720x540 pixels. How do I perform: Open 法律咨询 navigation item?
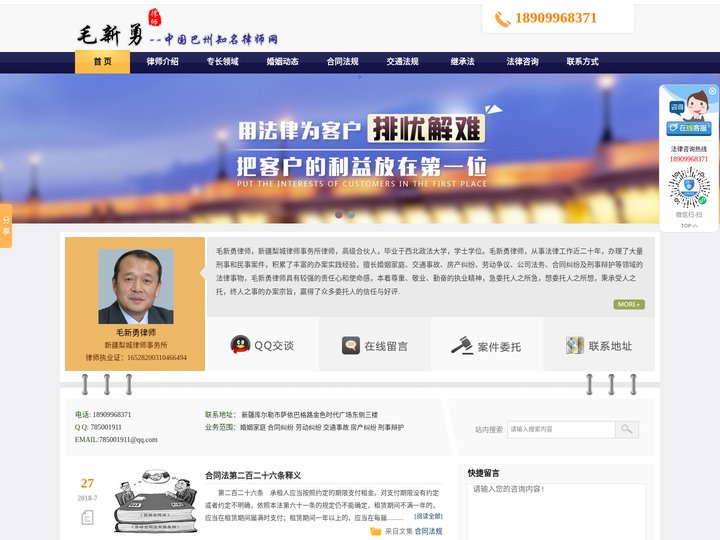tap(523, 62)
